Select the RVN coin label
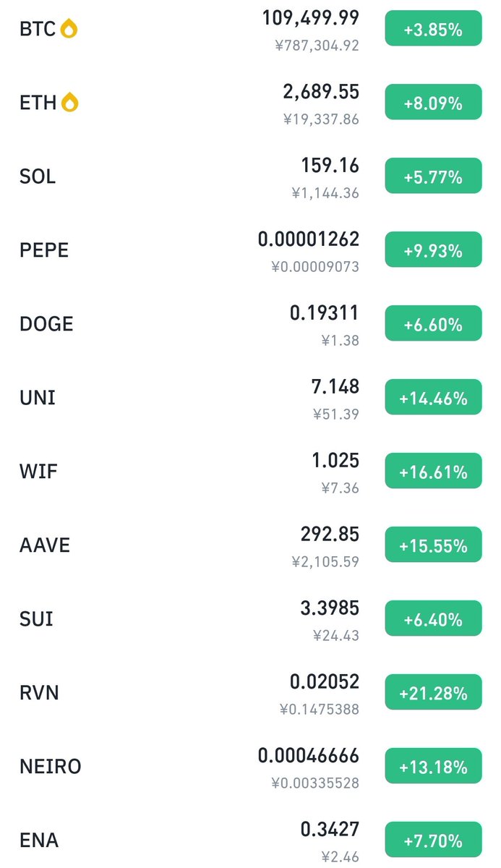 click(39, 693)
